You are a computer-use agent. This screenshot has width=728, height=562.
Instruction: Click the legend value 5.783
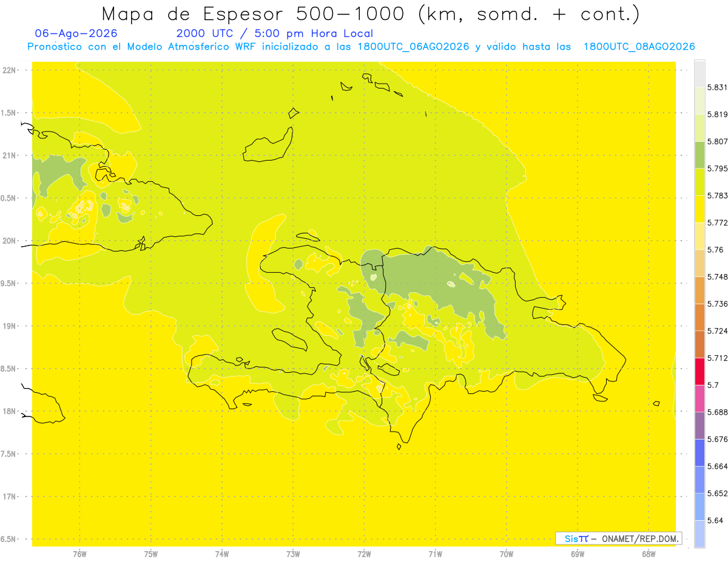[x=718, y=195]
